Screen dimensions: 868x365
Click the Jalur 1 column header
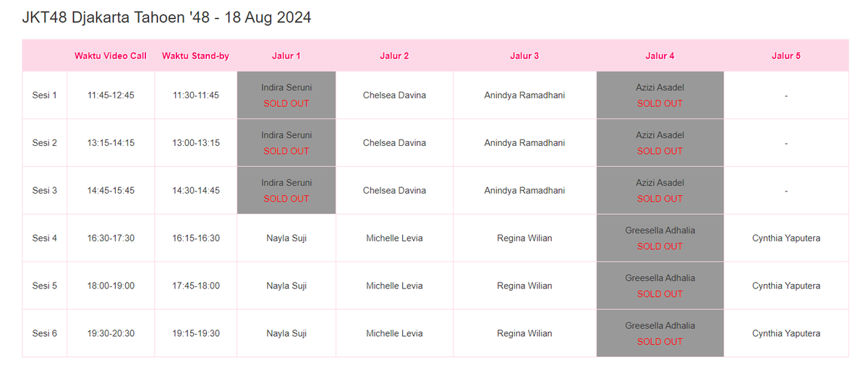[x=286, y=56]
